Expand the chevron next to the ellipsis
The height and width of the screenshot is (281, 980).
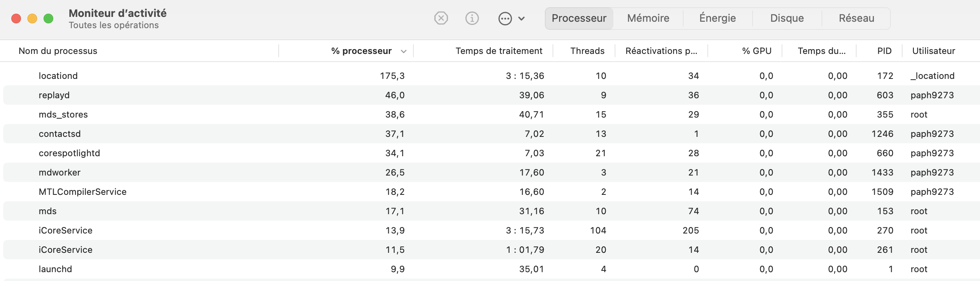(x=521, y=19)
